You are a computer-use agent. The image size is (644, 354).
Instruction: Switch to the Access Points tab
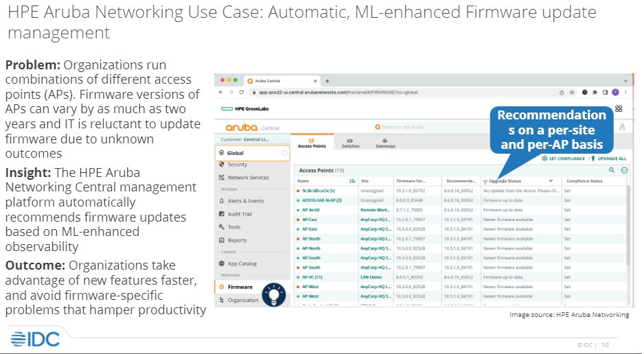tap(312, 143)
